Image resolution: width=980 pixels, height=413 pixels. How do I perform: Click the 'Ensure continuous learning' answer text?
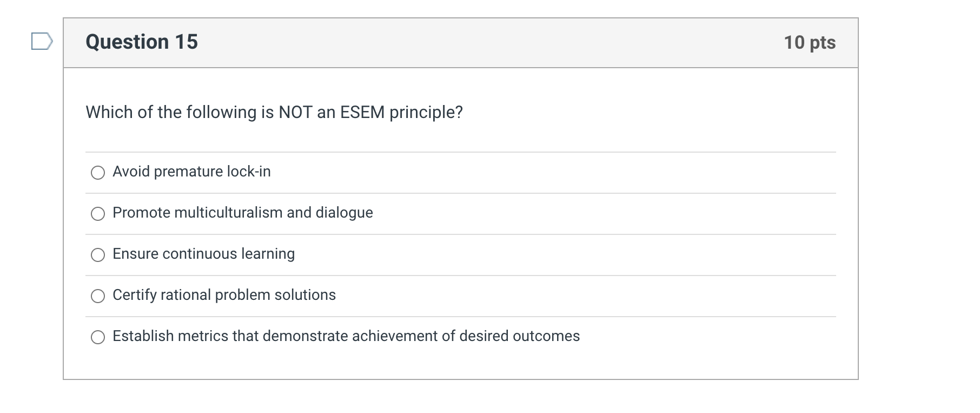(x=203, y=254)
